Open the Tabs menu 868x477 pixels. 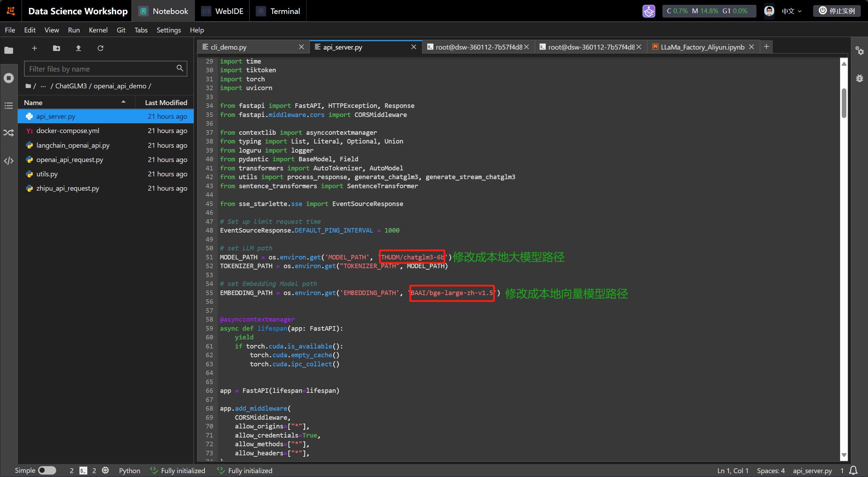point(141,30)
